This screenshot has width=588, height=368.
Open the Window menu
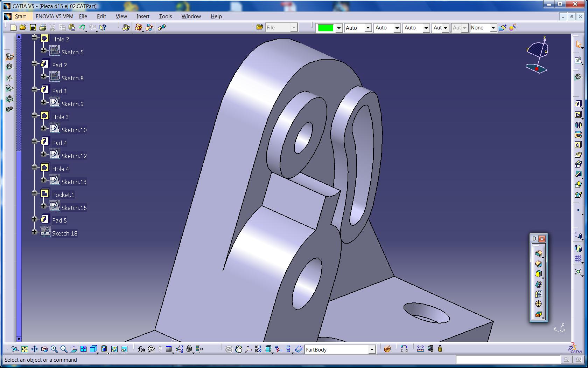tap(191, 16)
